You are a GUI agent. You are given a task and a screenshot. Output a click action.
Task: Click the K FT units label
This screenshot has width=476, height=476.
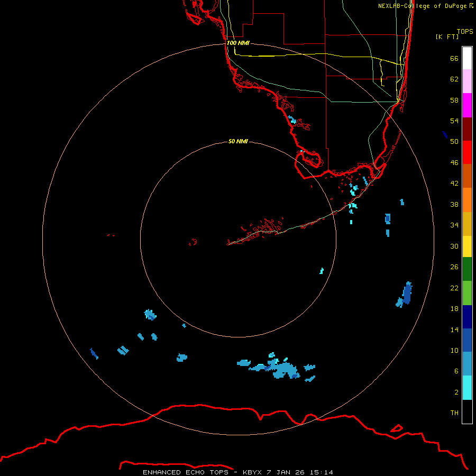[447, 36]
